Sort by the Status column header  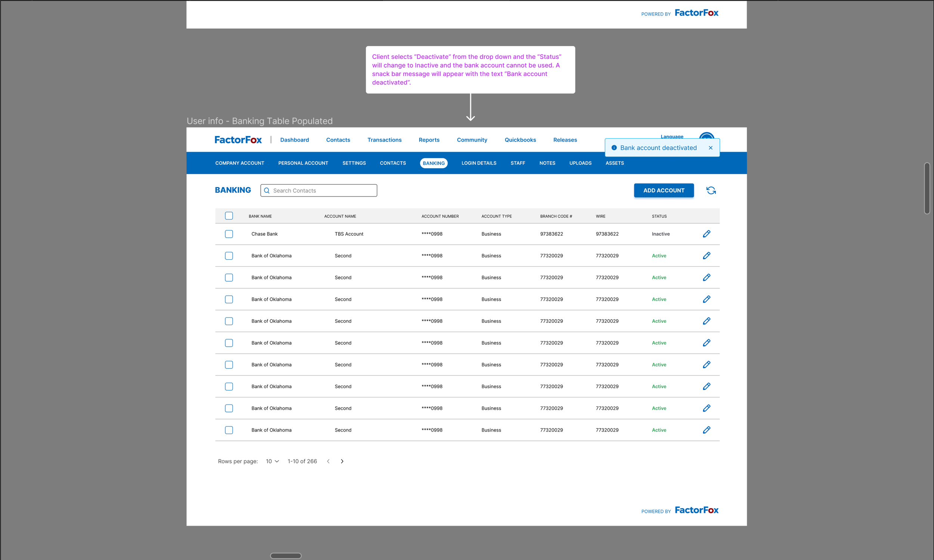(659, 217)
